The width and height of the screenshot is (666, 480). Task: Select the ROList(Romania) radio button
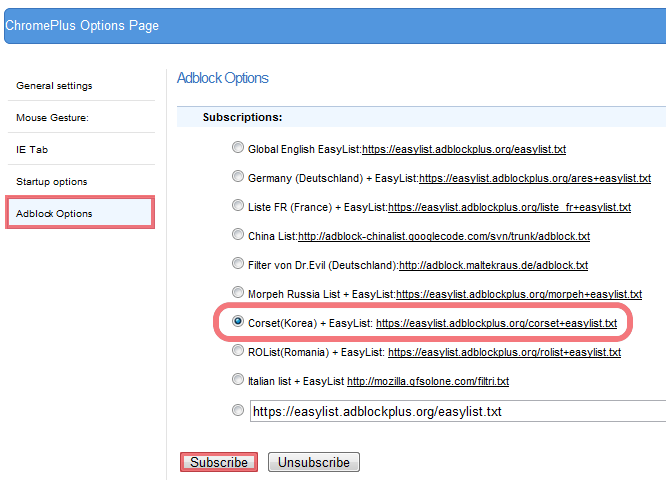coord(238,350)
